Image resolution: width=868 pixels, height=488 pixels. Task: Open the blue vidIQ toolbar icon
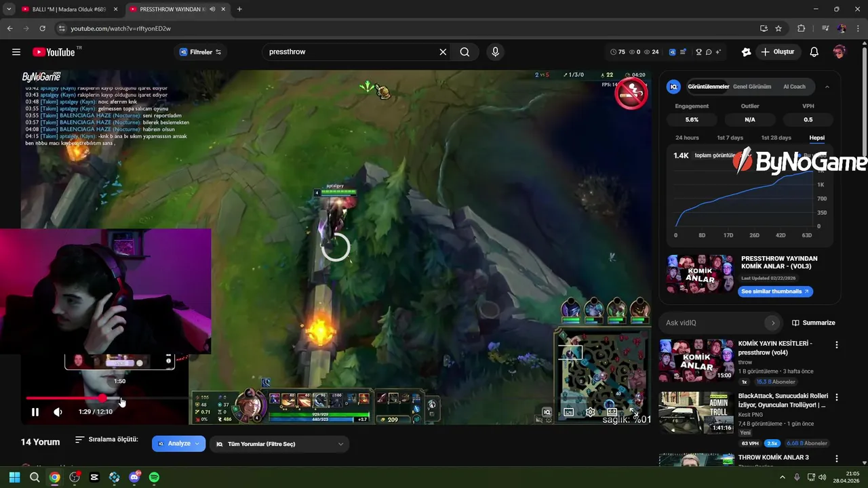[672, 52]
